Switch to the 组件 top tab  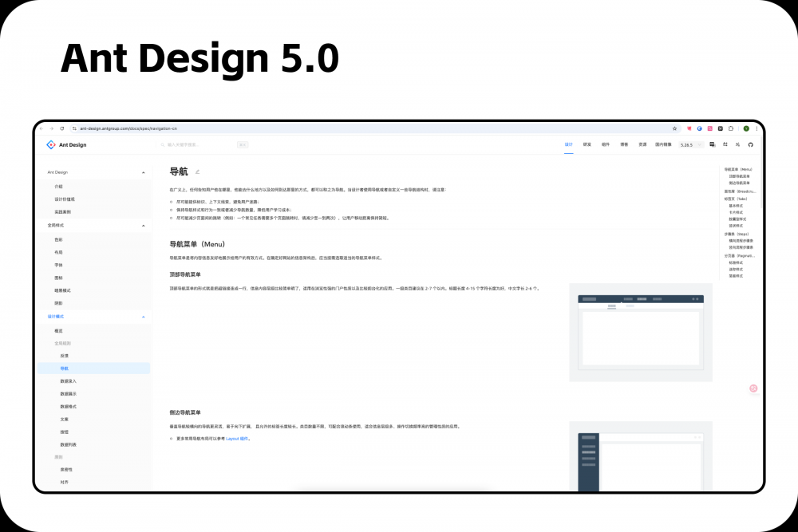606,145
